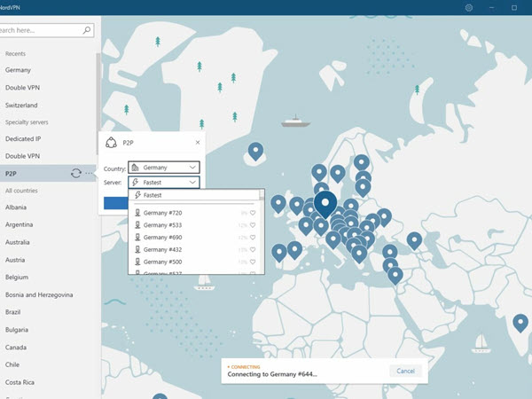Viewport: 532px width, 399px height.
Task: Select Double VPN under Recents
Action: pyautogui.click(x=22, y=88)
